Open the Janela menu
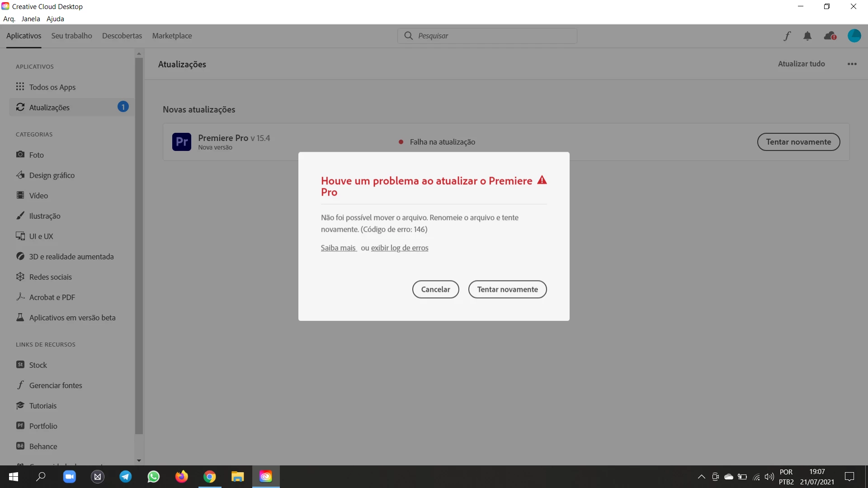Screen dimensions: 868x488 [x=31, y=19]
